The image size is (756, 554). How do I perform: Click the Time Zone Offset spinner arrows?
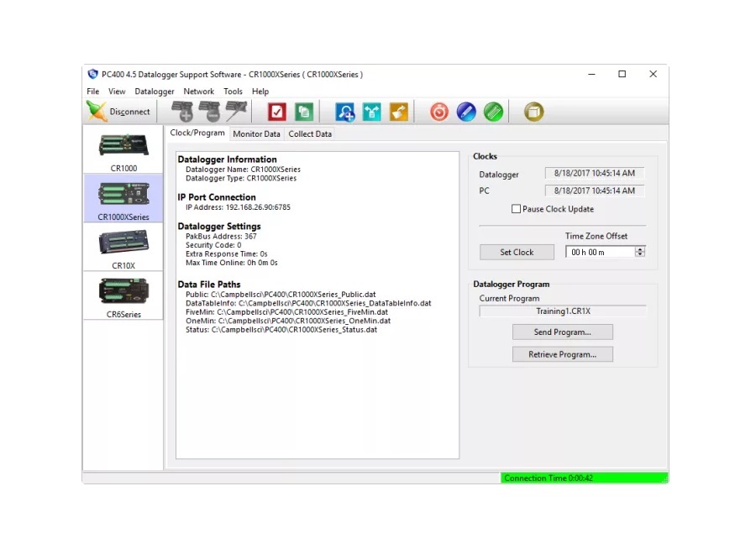pos(640,252)
